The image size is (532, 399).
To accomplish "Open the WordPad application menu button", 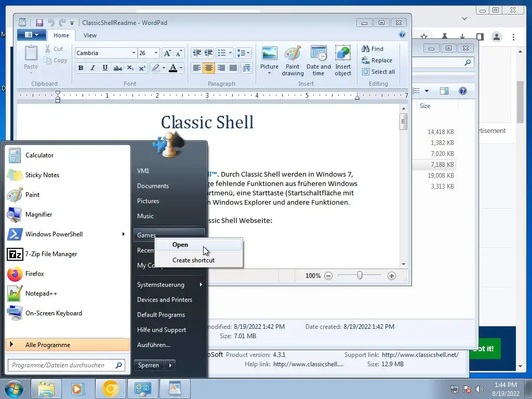I will [x=32, y=35].
